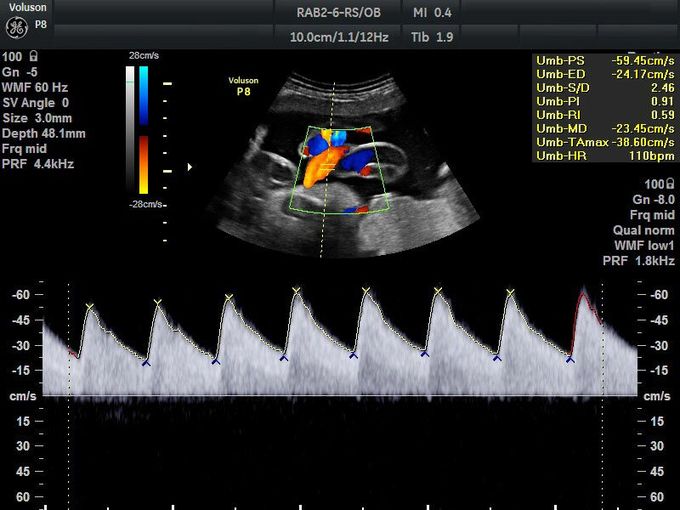Viewport: 680px width, 510px height.
Task: Click the lock icon above Gn -8.0
Action: (x=670, y=185)
